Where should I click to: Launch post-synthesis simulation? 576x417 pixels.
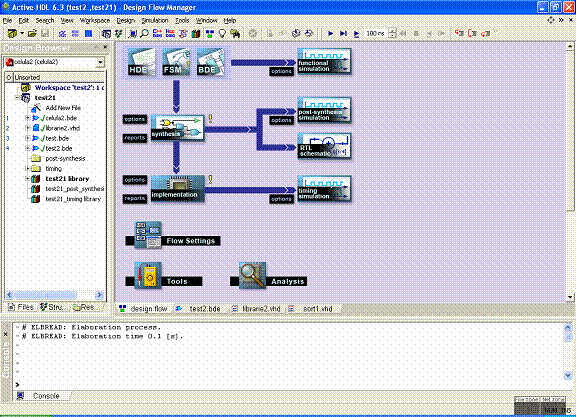(324, 110)
